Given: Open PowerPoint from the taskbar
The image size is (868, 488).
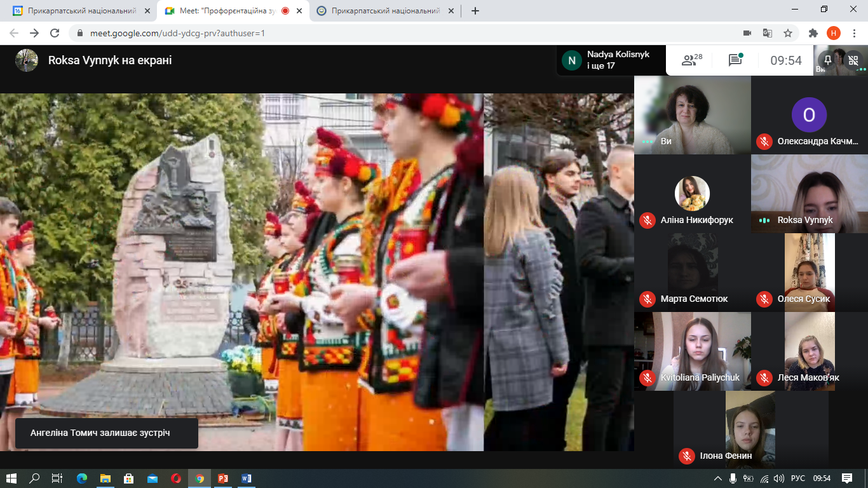Looking at the screenshot, I should 223,478.
